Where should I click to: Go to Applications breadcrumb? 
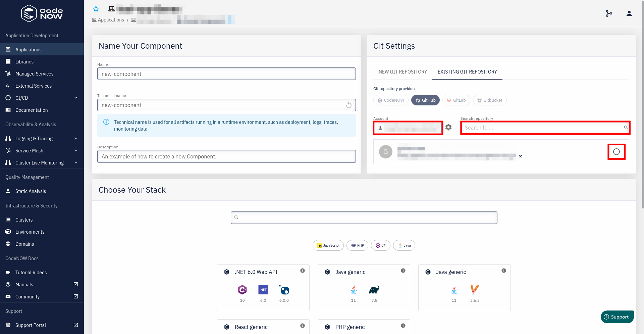[108, 20]
